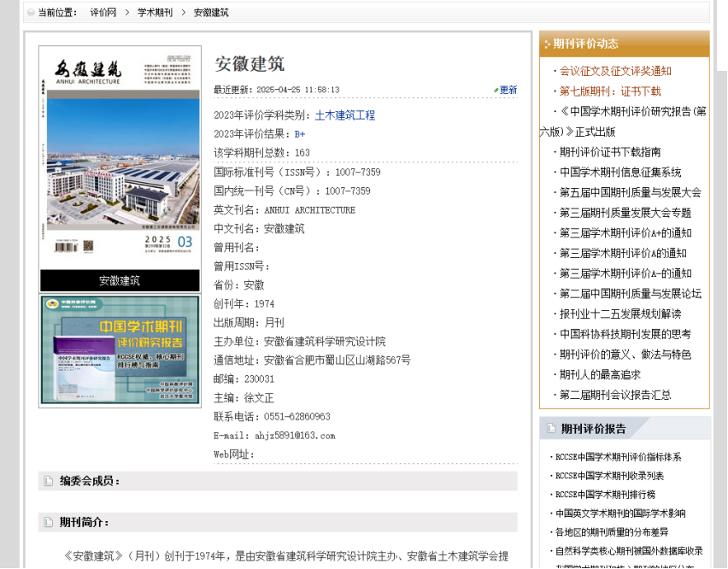Open 报刊业十二五发展规划解读 link
The height and width of the screenshot is (569, 728).
tap(620, 314)
